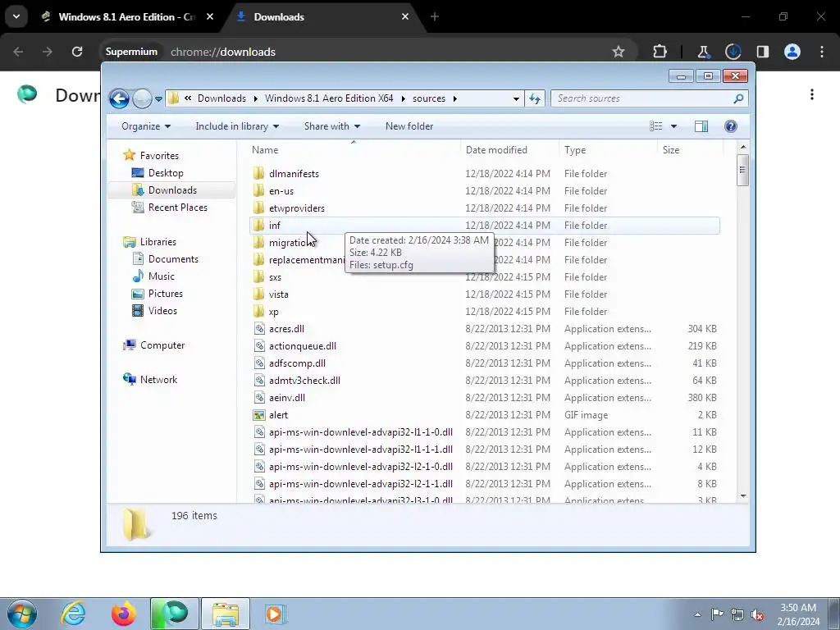Open the Share with menu
The width and height of the screenshot is (840, 630).
332,126
